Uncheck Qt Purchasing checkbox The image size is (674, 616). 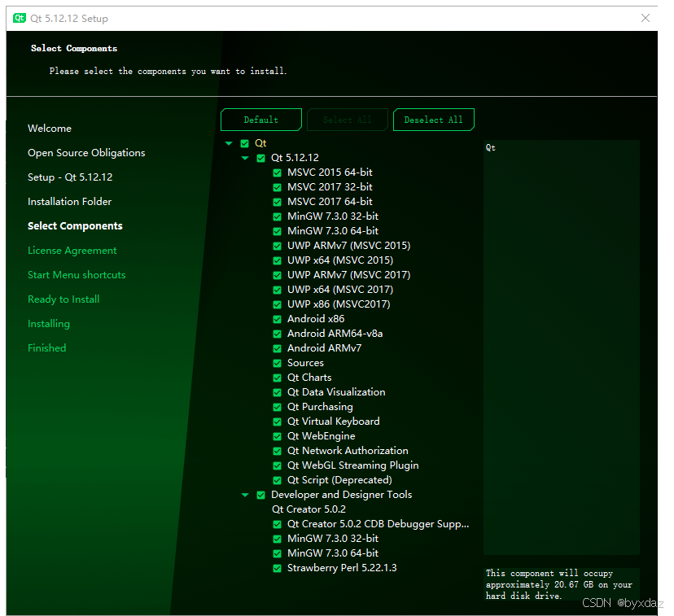point(278,407)
